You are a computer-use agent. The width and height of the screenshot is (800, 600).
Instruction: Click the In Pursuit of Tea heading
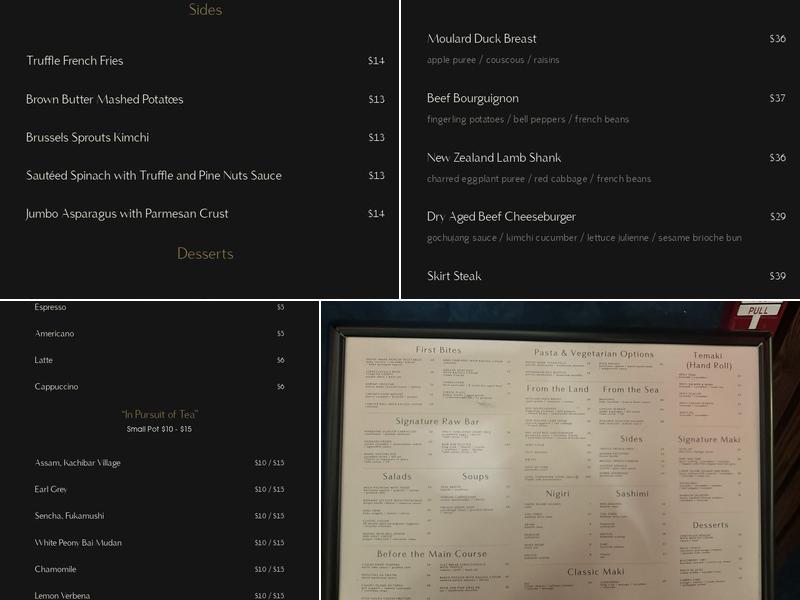160,412
